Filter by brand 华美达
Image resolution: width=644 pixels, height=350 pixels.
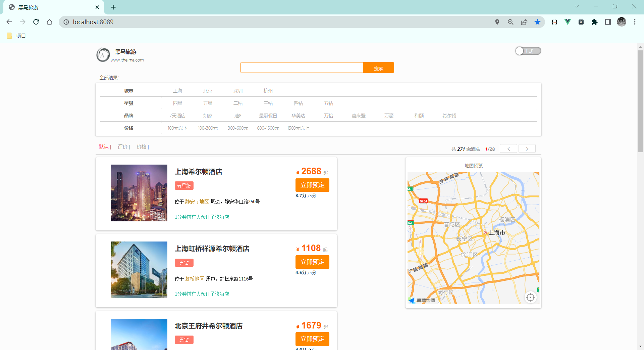pos(299,116)
